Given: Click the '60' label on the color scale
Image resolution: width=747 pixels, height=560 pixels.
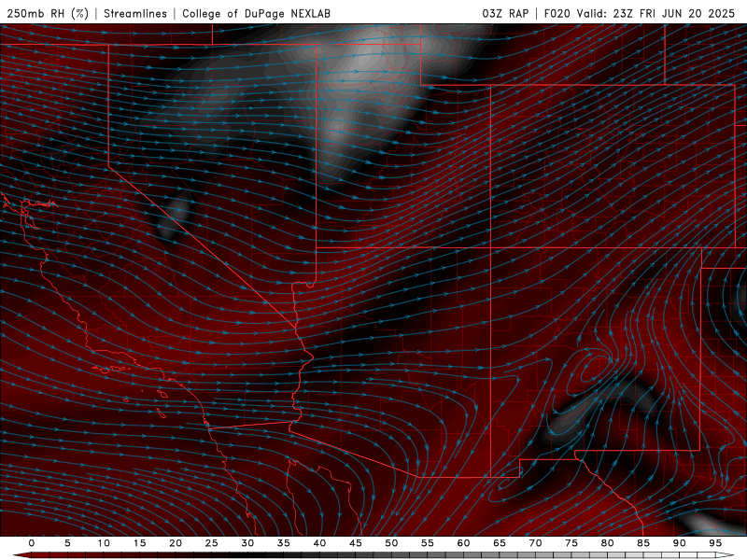Looking at the screenshot, I should [463, 543].
